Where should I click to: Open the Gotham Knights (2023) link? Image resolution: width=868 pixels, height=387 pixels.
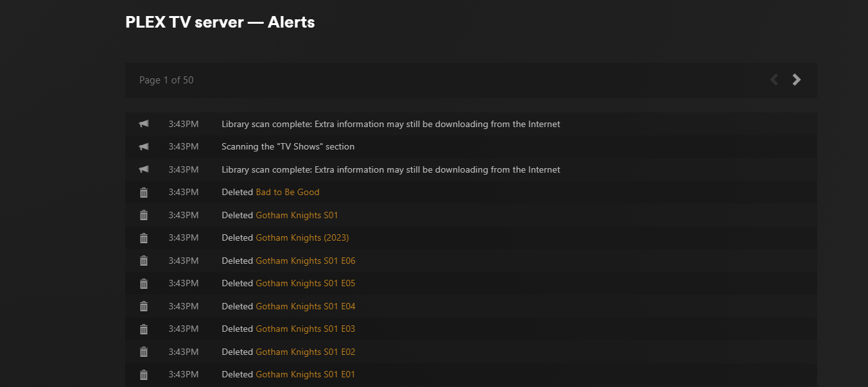click(302, 237)
